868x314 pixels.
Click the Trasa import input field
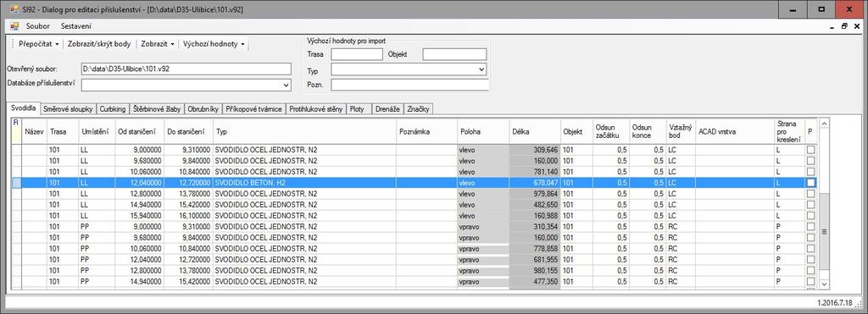pos(357,54)
